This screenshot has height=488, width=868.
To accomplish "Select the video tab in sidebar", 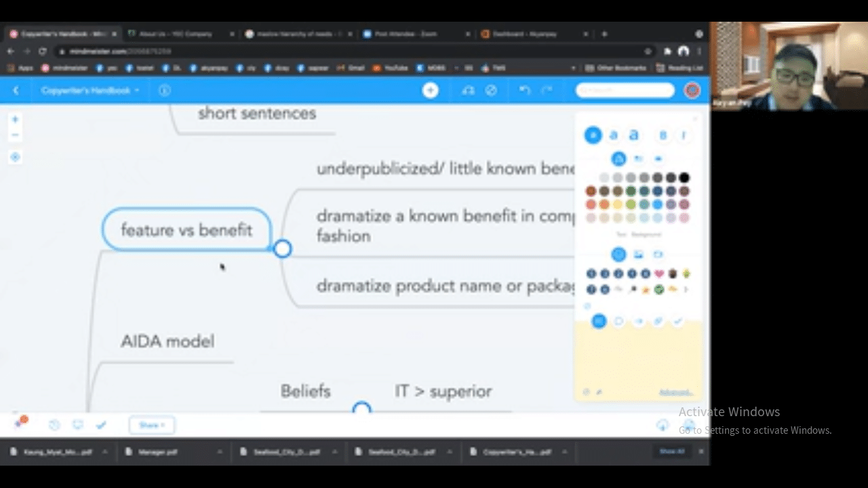I will pyautogui.click(x=658, y=255).
